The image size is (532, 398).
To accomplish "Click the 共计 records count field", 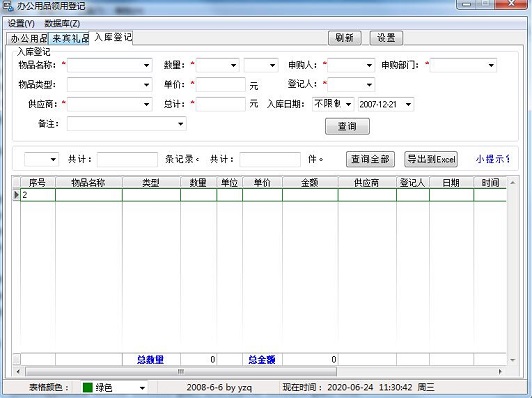I will coord(127,159).
